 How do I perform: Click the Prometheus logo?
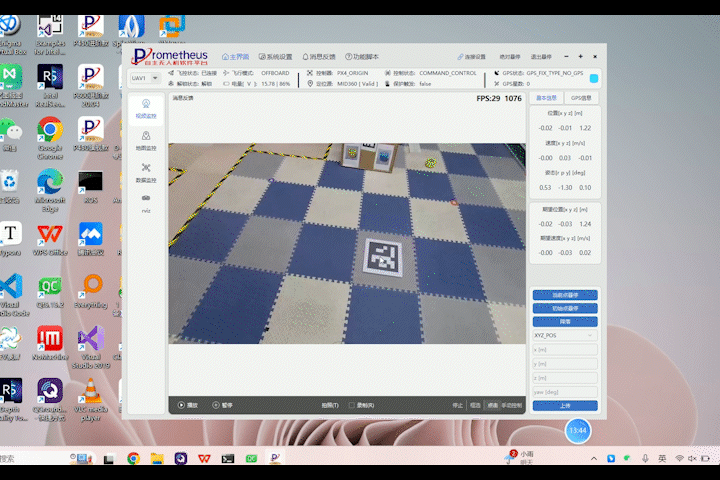(170, 56)
